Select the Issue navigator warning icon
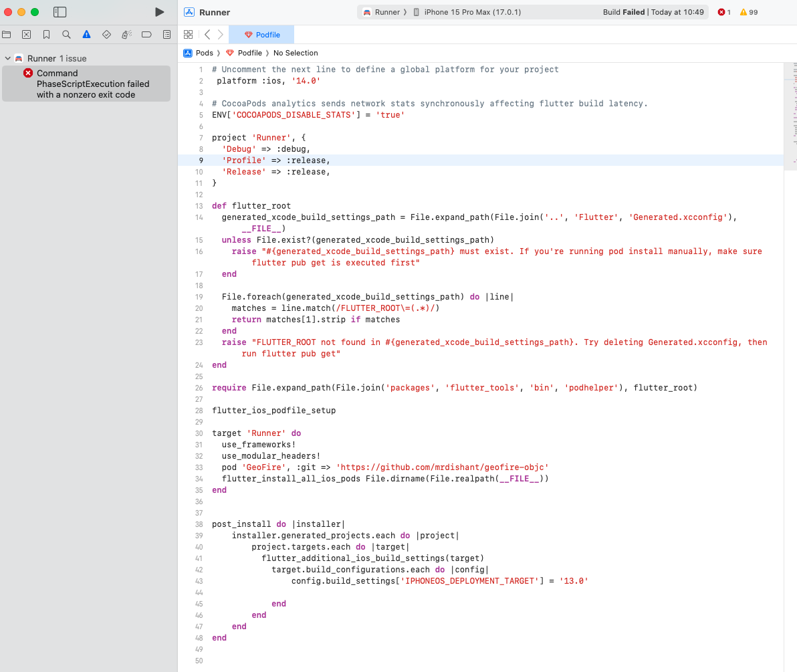 tap(86, 34)
